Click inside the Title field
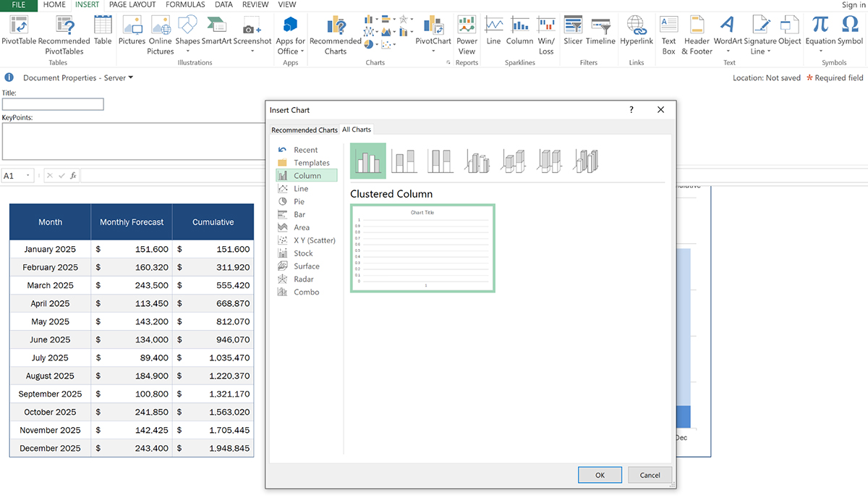 point(52,104)
